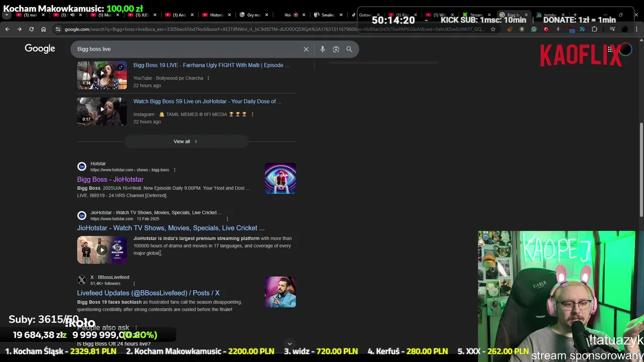The width and height of the screenshot is (644, 362).
Task: Open Chrome three-dot menu
Action: tap(637, 29)
